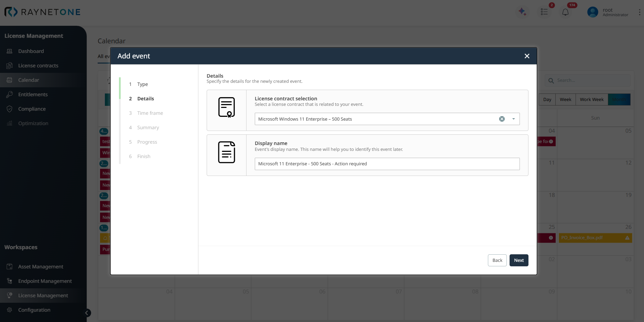644x322 pixels.
Task: Open the Endpoint Management workspace
Action: coord(45,281)
